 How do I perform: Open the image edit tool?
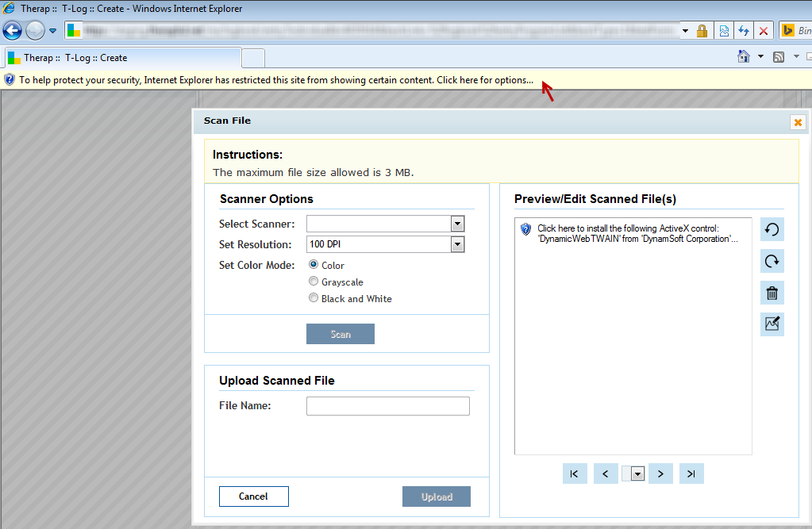771,324
